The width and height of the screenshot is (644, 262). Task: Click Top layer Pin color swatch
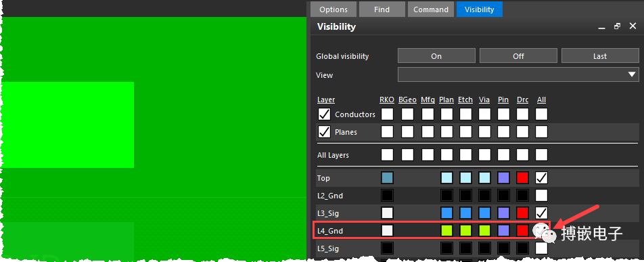(503, 177)
